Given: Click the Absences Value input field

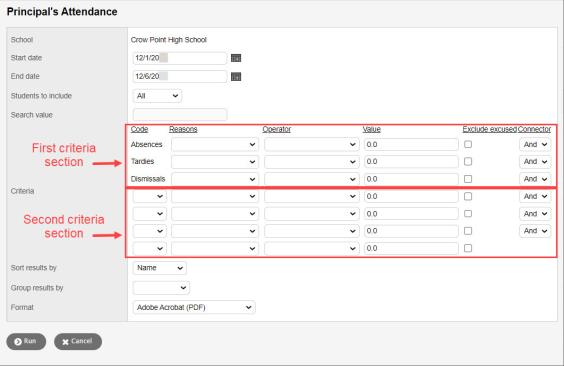Looking at the screenshot, I should point(411,145).
